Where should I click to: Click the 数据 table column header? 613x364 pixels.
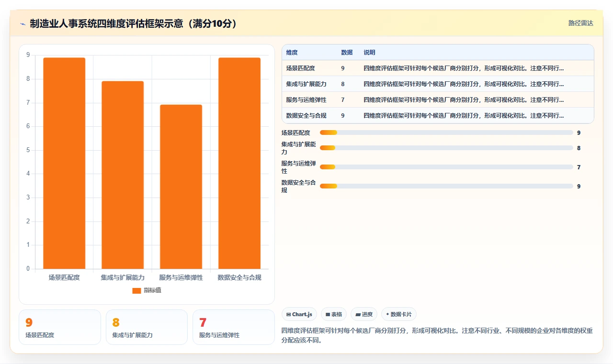coord(347,52)
